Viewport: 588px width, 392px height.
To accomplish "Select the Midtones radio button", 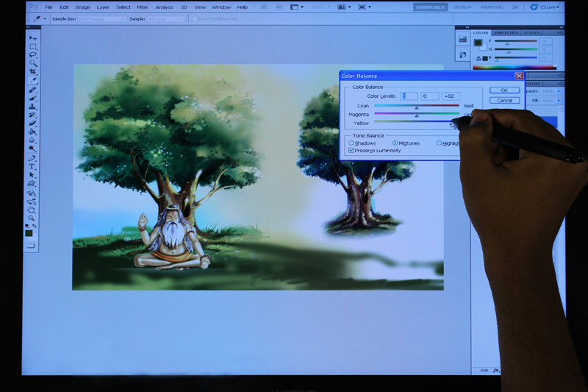I will 395,143.
